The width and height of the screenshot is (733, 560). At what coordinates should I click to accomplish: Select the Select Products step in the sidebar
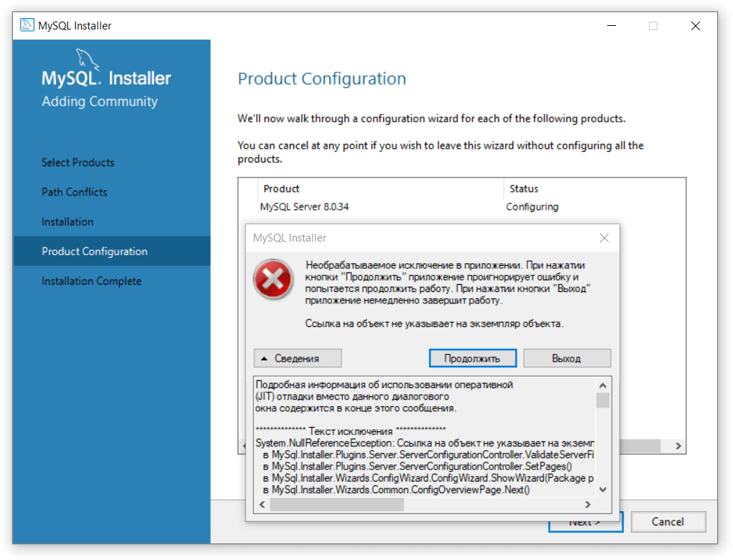tap(78, 162)
